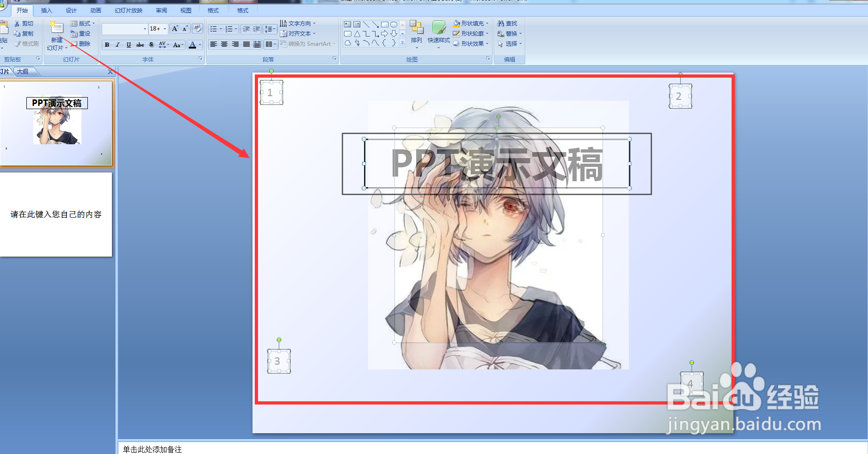This screenshot has width=868, height=454.
Task: Open the 视图 ribbon tab
Action: (x=185, y=10)
